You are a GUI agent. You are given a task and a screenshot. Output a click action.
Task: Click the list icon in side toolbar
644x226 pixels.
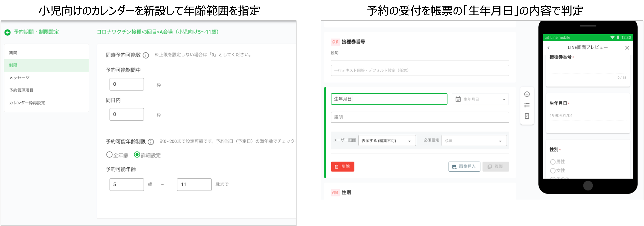pyautogui.click(x=527, y=105)
